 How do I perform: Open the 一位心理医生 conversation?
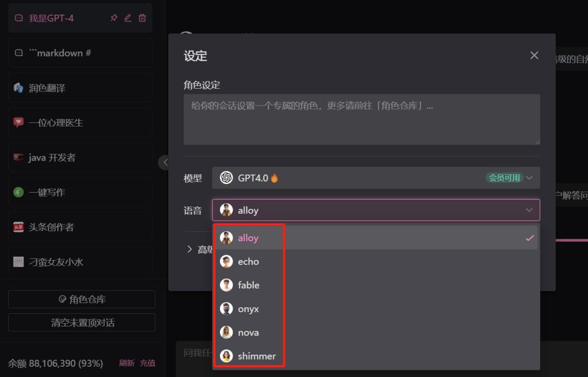[80, 122]
